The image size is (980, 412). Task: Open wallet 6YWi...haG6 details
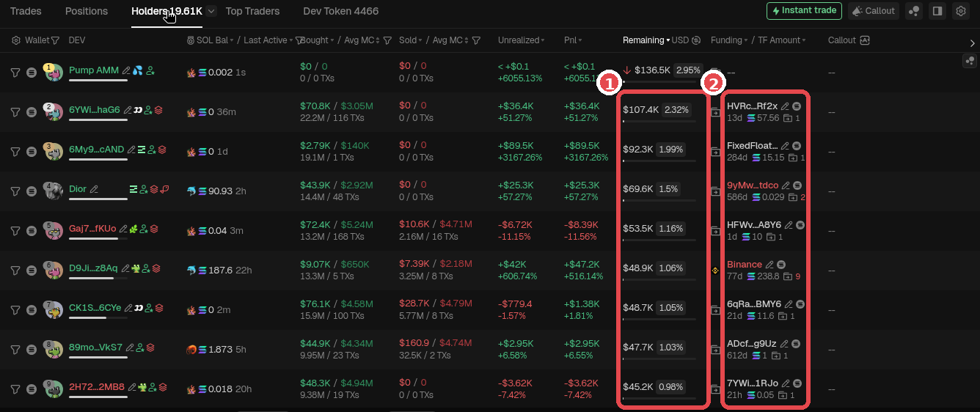tap(95, 110)
